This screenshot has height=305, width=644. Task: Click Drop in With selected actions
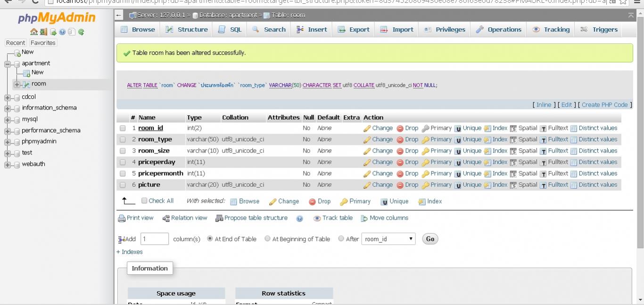pyautogui.click(x=320, y=201)
